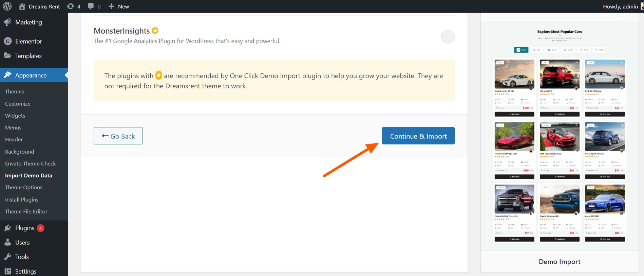Click the Tools wrench icon

click(x=8, y=257)
